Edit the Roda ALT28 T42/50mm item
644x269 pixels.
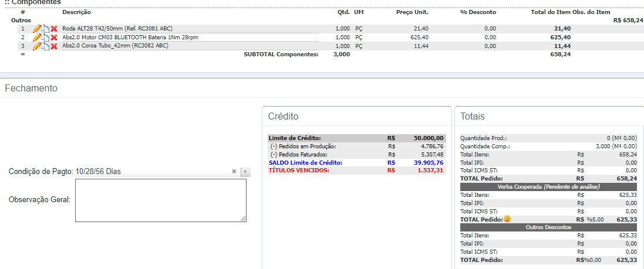(x=37, y=29)
